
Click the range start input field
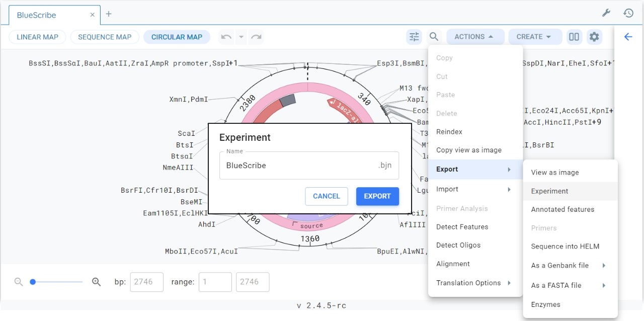(215, 282)
